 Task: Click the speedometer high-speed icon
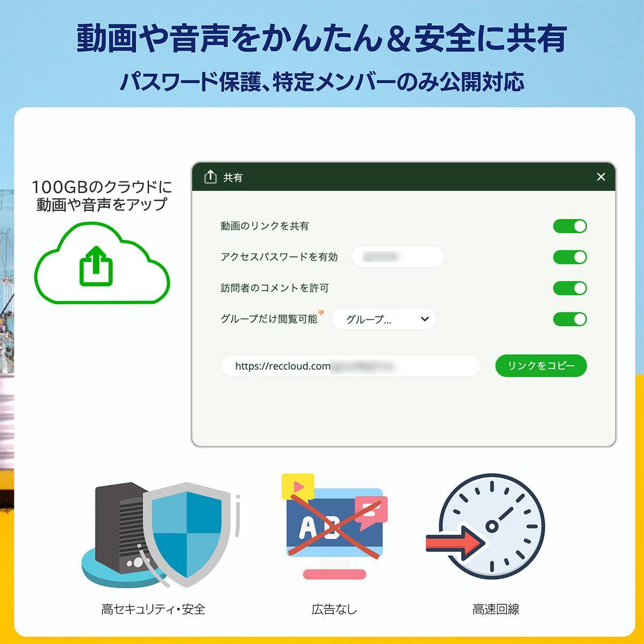[486, 526]
